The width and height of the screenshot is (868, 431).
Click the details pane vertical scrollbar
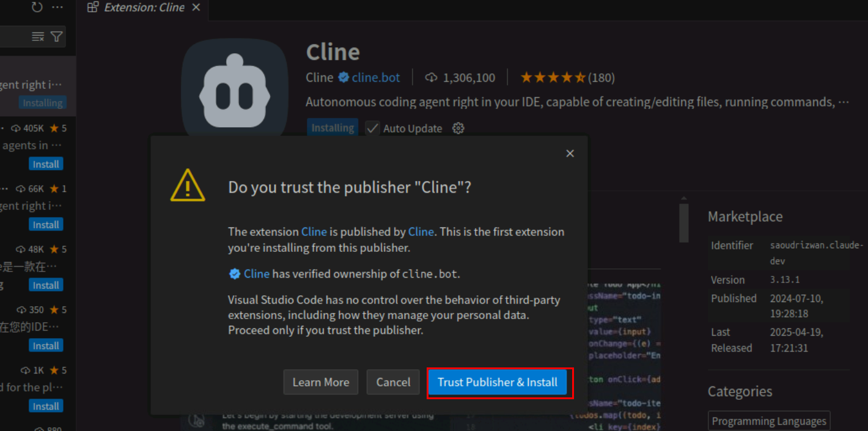[x=684, y=223]
